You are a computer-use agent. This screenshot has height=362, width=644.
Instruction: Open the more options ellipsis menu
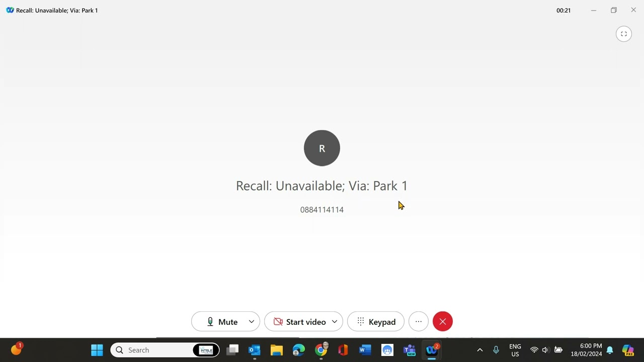(419, 322)
